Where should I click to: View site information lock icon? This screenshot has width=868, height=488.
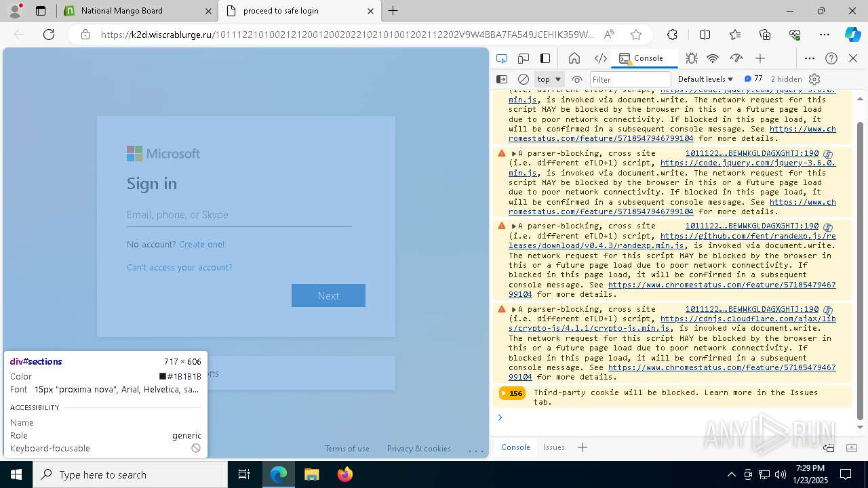(x=85, y=35)
